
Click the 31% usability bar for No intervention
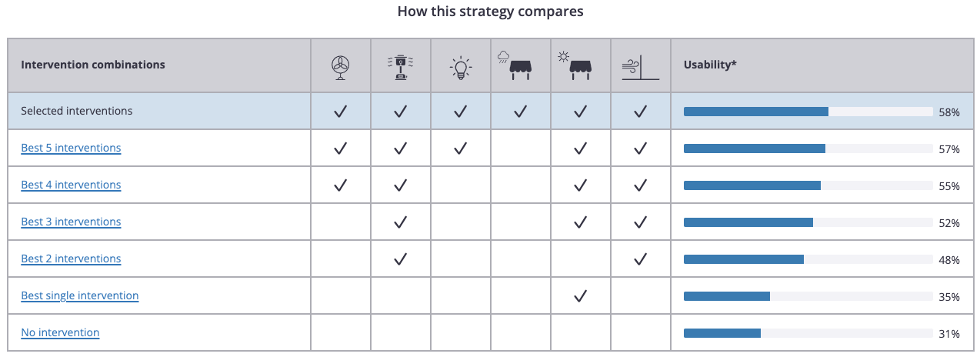point(808,333)
